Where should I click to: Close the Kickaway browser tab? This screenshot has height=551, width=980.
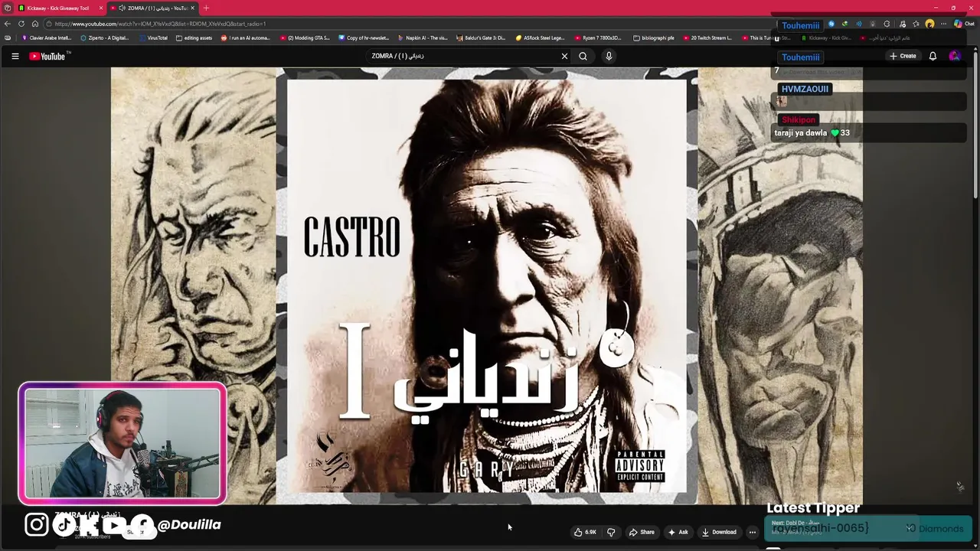pos(100,8)
